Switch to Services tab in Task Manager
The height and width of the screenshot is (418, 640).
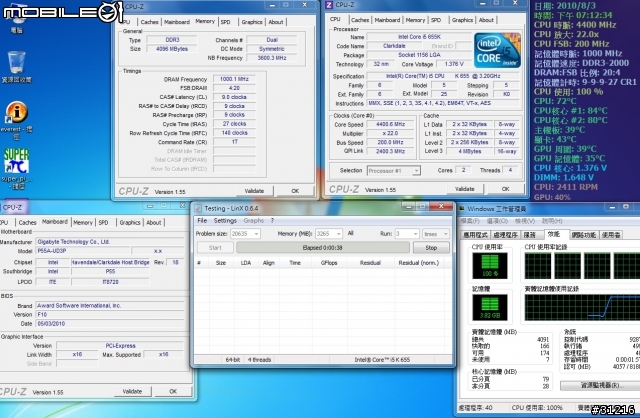pyautogui.click(x=530, y=235)
